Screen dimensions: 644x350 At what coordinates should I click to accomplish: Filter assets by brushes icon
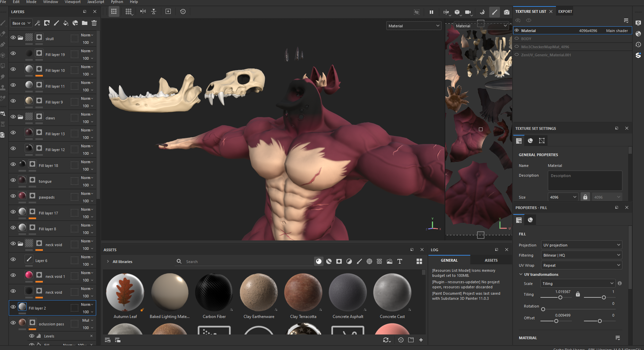coord(359,261)
